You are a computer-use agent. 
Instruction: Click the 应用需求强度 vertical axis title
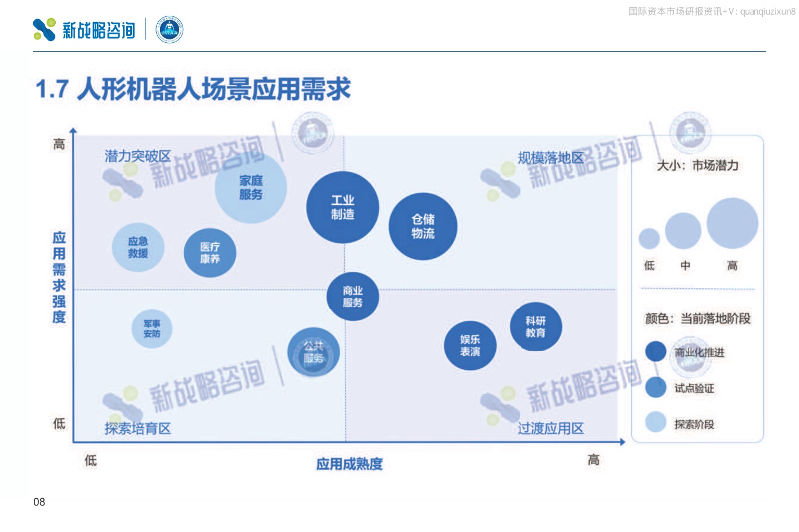(x=59, y=277)
